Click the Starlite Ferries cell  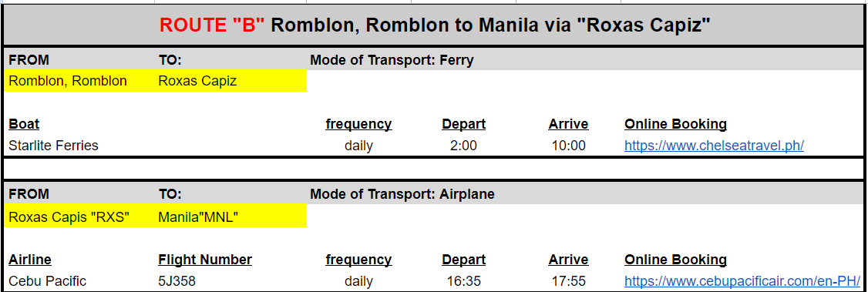(x=54, y=146)
